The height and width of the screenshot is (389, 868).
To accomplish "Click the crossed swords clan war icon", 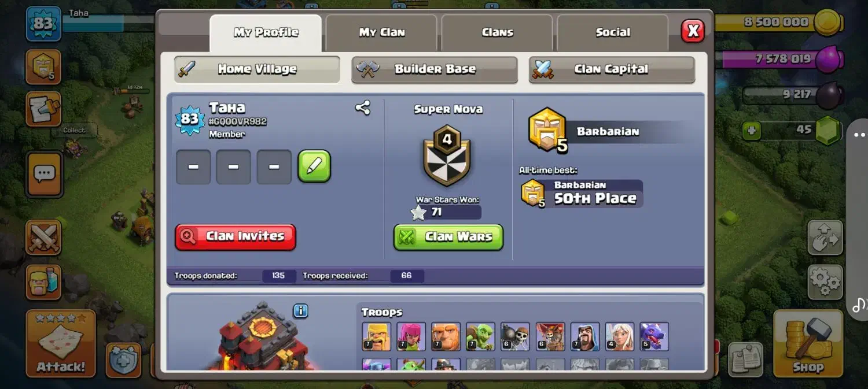I will pyautogui.click(x=43, y=238).
